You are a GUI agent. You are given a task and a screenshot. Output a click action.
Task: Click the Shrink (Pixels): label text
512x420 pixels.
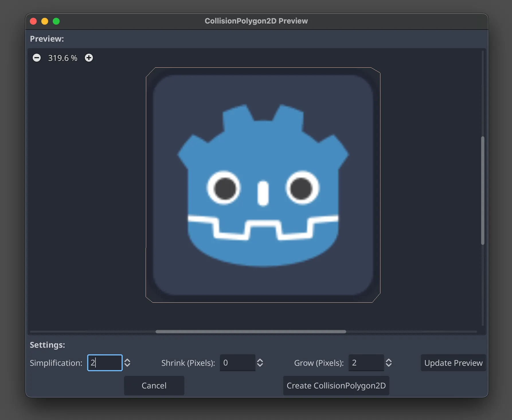[188, 363]
